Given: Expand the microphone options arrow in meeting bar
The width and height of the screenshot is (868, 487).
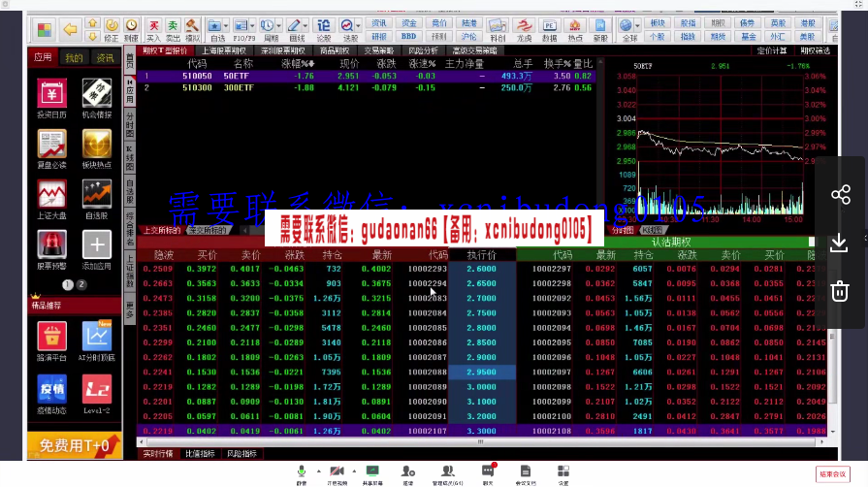Looking at the screenshot, I should [319, 471].
